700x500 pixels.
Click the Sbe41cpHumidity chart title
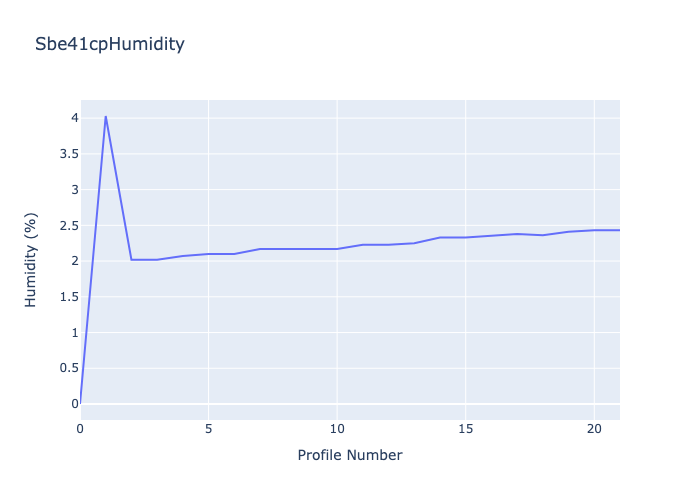coord(109,44)
